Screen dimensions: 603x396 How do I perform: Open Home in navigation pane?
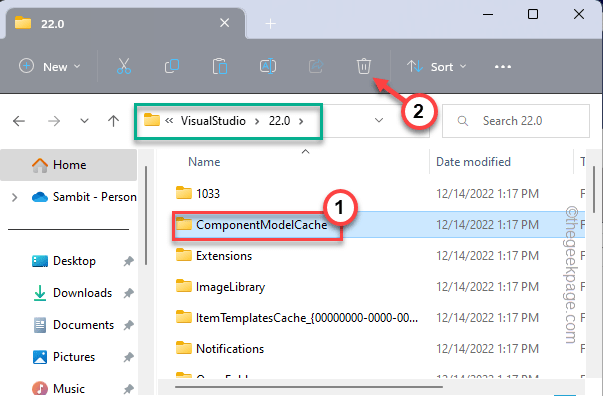[68, 165]
